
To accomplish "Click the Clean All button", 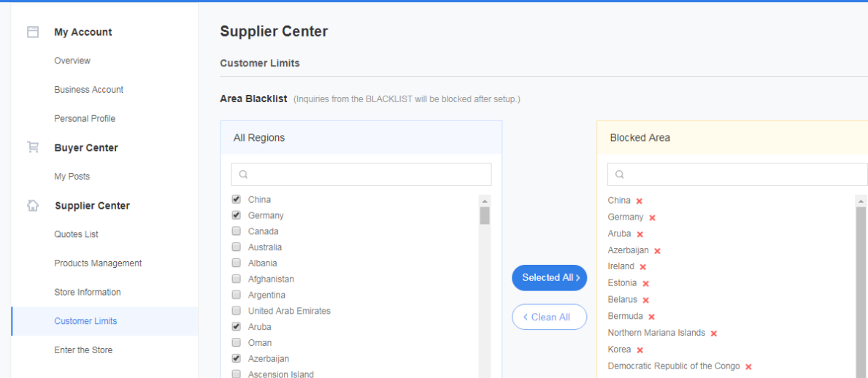I will (549, 317).
